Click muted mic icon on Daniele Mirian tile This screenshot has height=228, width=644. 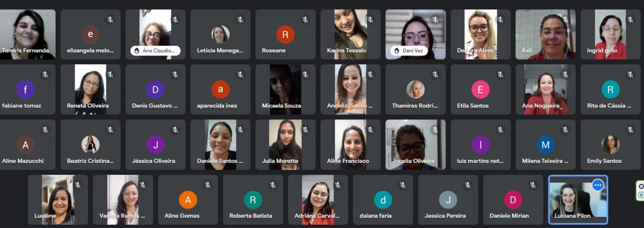(x=533, y=185)
